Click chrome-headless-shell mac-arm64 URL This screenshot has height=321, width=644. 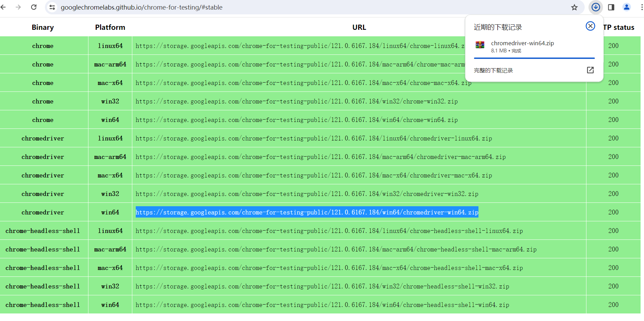[336, 249]
